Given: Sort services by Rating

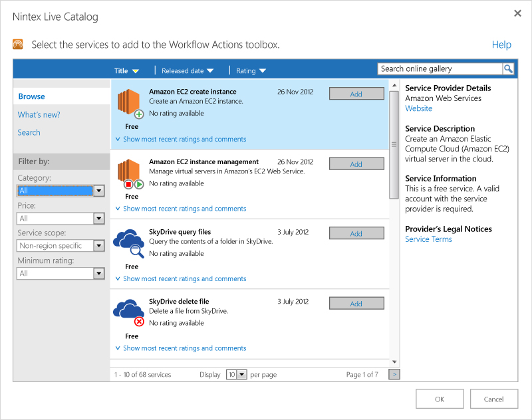Looking at the screenshot, I should [x=251, y=71].
